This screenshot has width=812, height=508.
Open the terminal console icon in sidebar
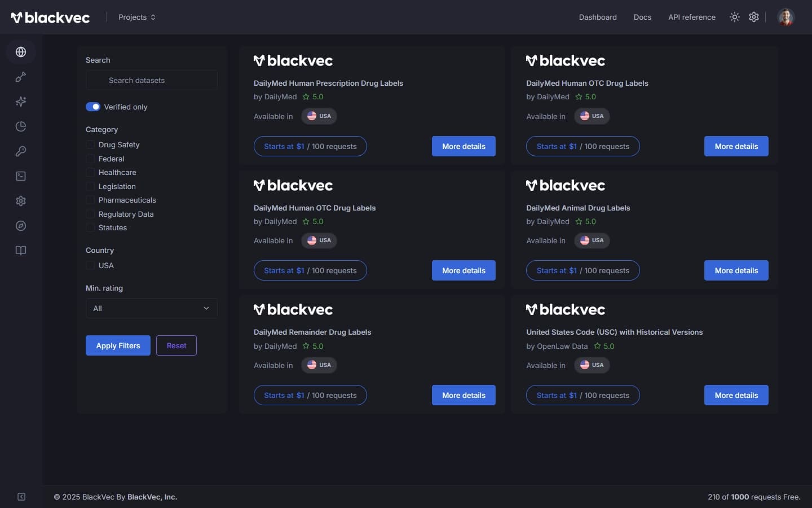pyautogui.click(x=21, y=176)
